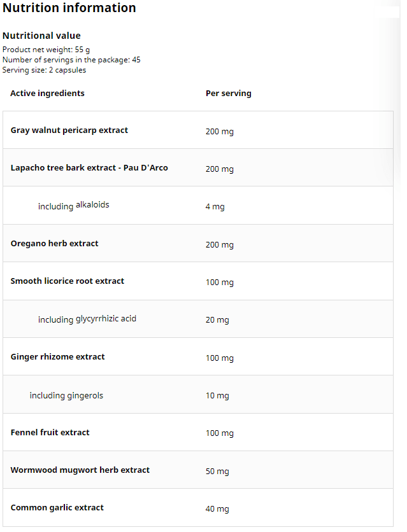This screenshot has width=407, height=532.
Task: Click the Serving size text
Action: [x=44, y=70]
